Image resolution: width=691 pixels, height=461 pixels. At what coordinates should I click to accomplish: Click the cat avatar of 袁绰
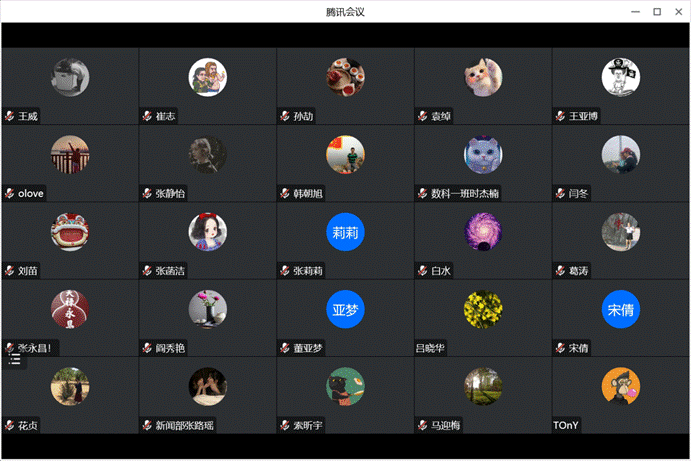(483, 77)
